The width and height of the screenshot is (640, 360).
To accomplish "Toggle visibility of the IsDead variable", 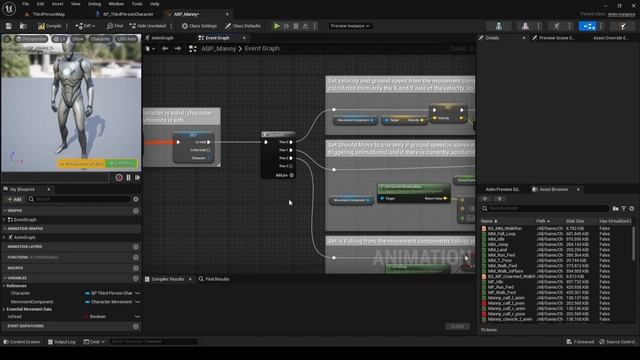I will click(x=137, y=317).
